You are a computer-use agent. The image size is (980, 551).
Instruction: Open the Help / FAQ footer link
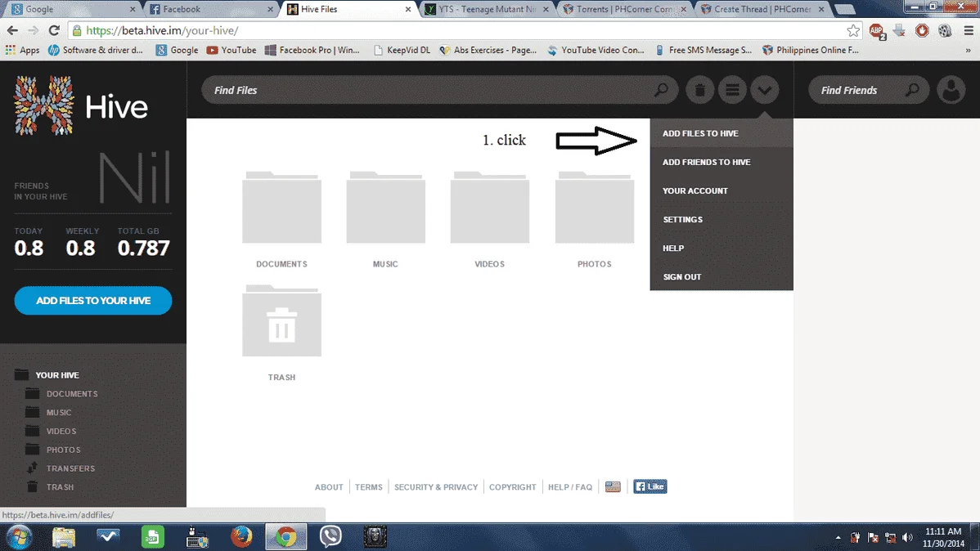[x=570, y=486]
